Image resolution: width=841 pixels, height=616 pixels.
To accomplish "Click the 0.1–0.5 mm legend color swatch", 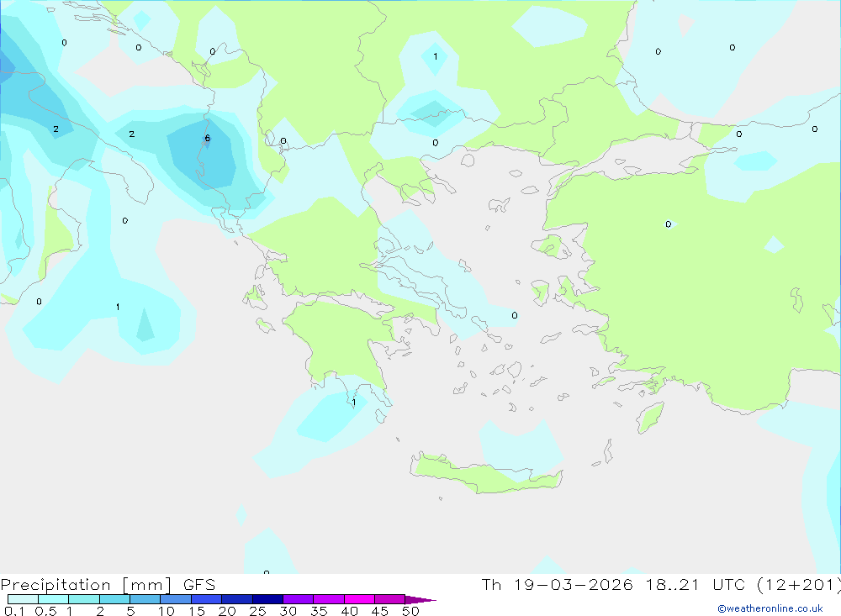I will (23, 599).
